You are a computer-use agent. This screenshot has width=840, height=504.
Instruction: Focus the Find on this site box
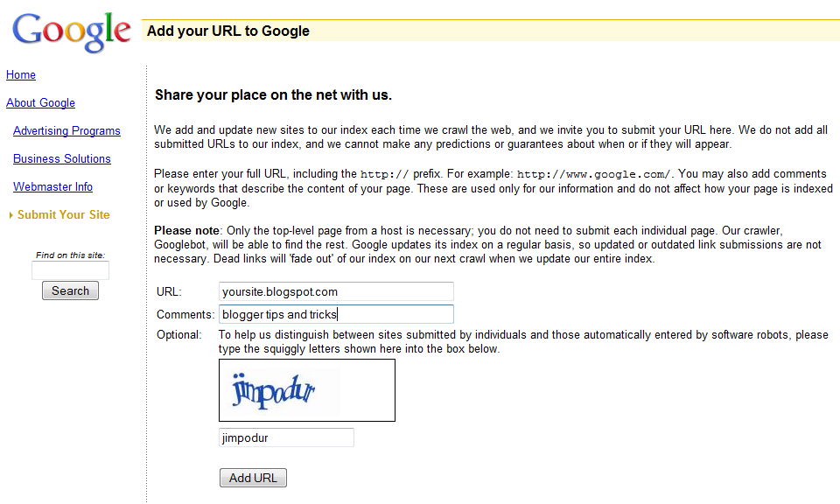coord(70,271)
